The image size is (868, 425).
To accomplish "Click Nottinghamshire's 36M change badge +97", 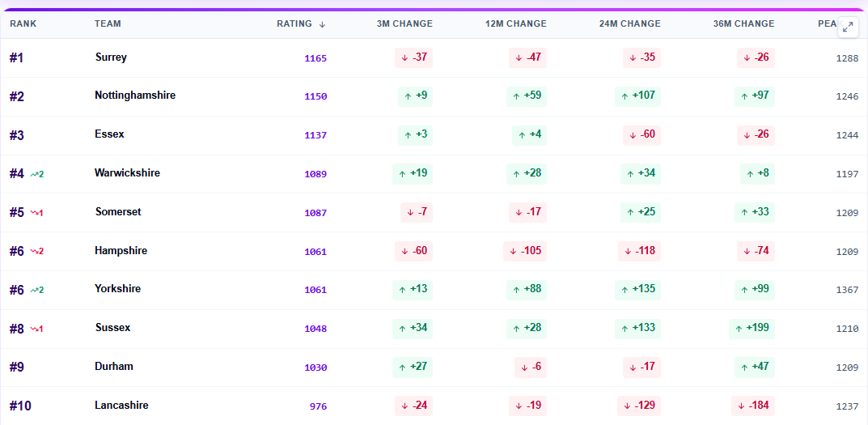I will 755,96.
